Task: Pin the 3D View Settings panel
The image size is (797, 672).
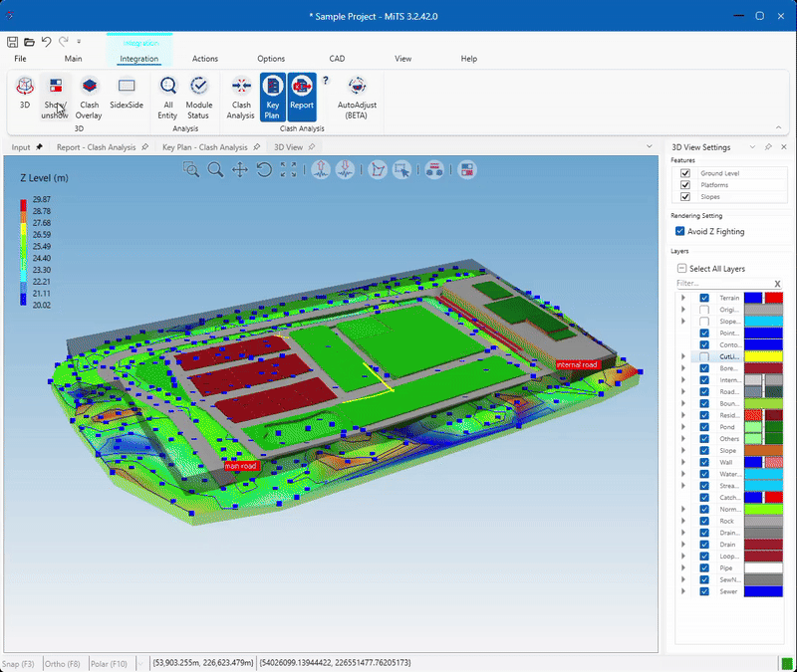Action: click(x=768, y=146)
